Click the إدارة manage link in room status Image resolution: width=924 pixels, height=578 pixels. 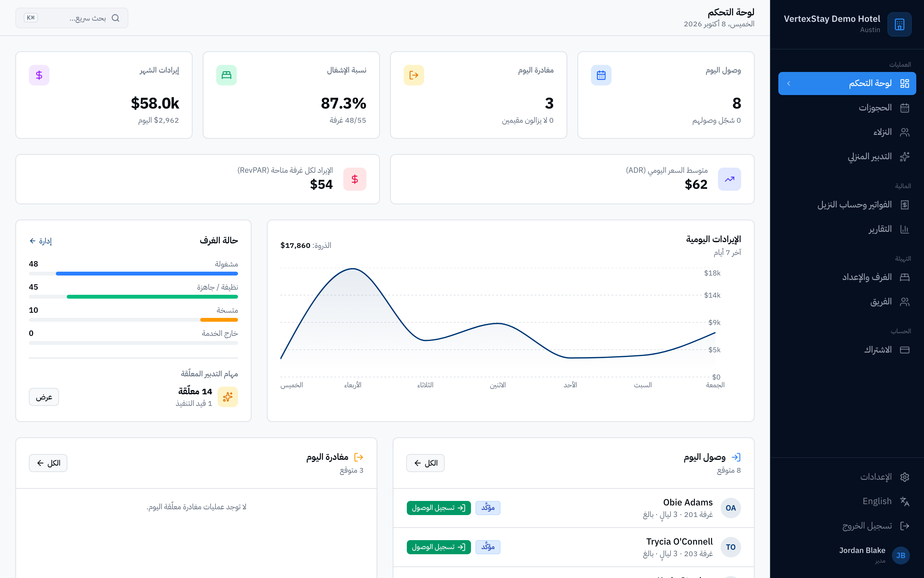pos(40,241)
